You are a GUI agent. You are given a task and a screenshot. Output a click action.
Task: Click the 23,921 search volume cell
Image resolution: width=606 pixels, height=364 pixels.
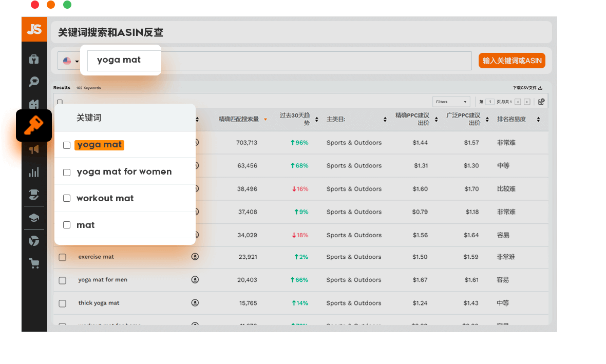pos(248,257)
